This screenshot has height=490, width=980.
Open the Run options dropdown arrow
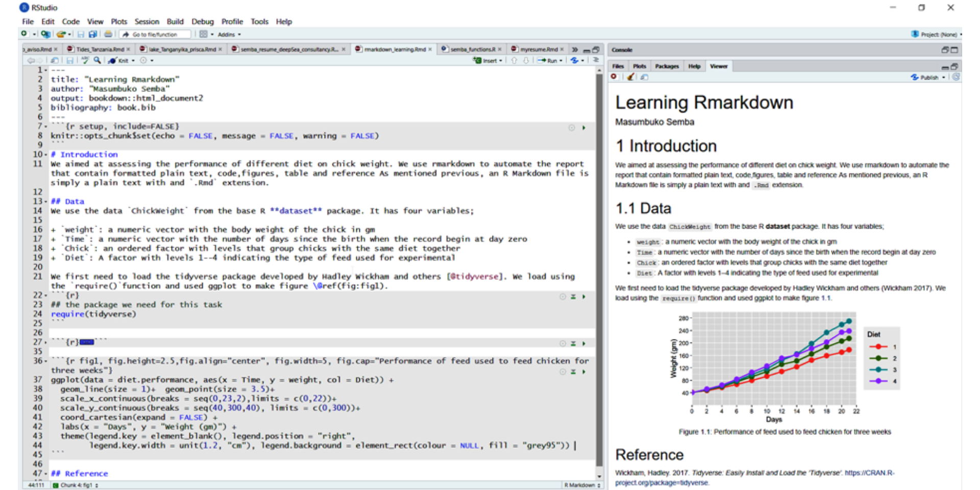[x=561, y=60]
